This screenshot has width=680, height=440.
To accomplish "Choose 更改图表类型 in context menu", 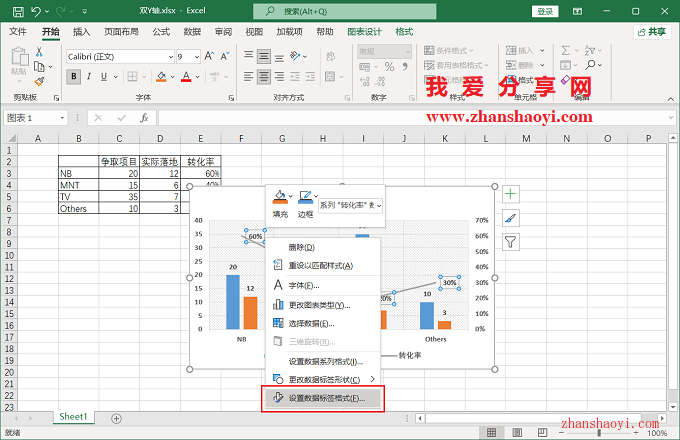I will [323, 305].
